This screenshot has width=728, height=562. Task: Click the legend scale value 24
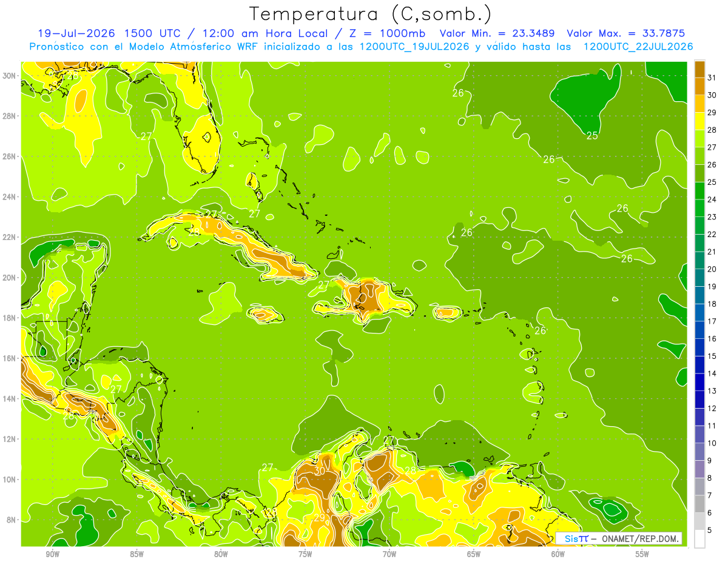tap(712, 199)
